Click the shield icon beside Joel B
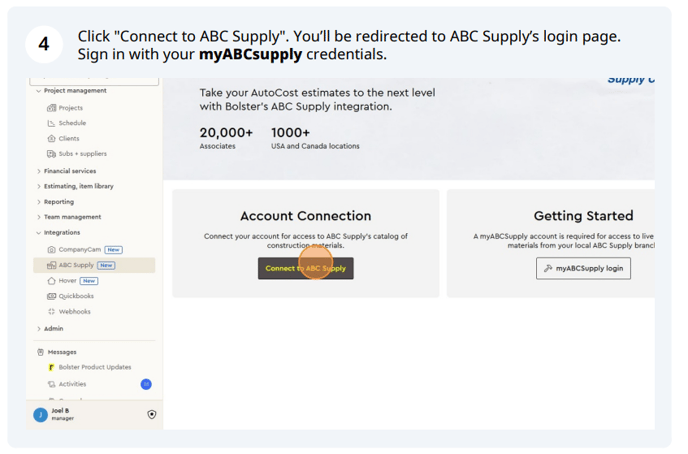The image size is (688, 454). [x=152, y=414]
